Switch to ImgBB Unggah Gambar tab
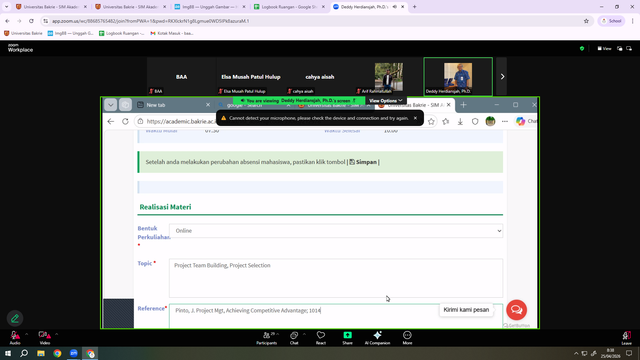The image size is (640, 360). pyautogui.click(x=209, y=7)
